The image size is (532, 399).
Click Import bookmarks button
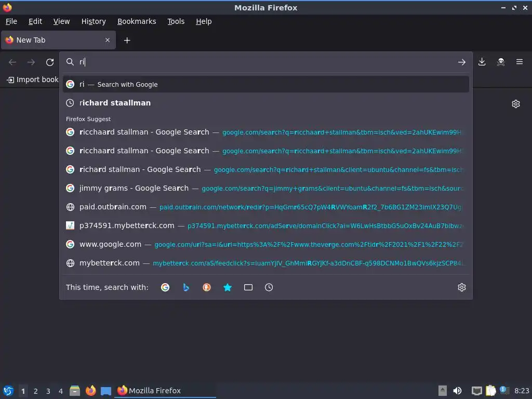pos(33,79)
